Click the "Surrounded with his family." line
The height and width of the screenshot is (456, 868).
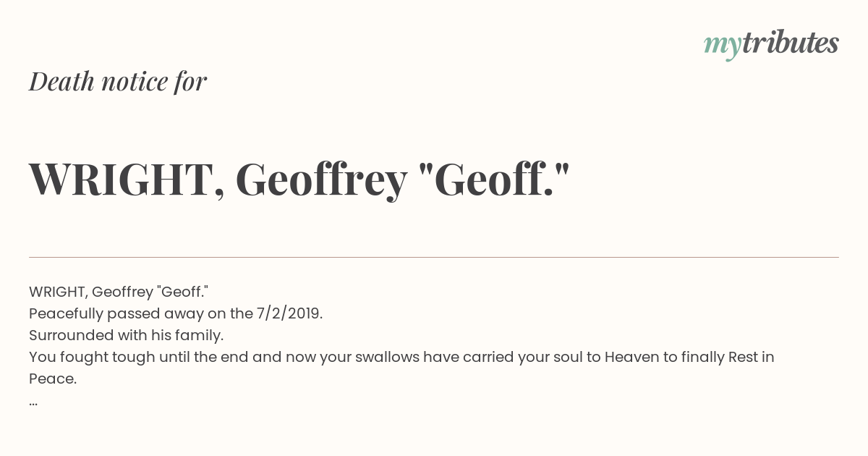[127, 335]
